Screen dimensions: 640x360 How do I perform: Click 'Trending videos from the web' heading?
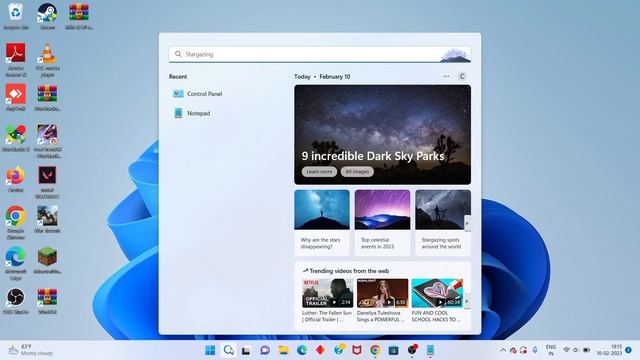pyautogui.click(x=349, y=271)
